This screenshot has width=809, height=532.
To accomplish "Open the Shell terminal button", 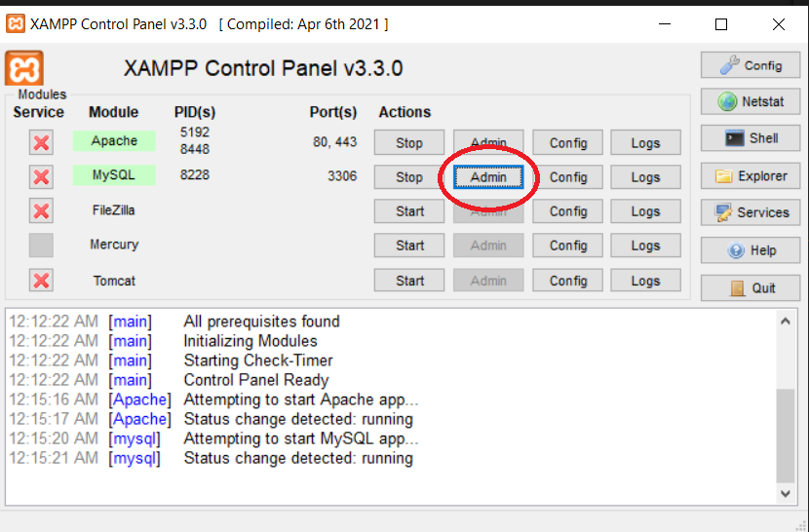I will coord(751,138).
